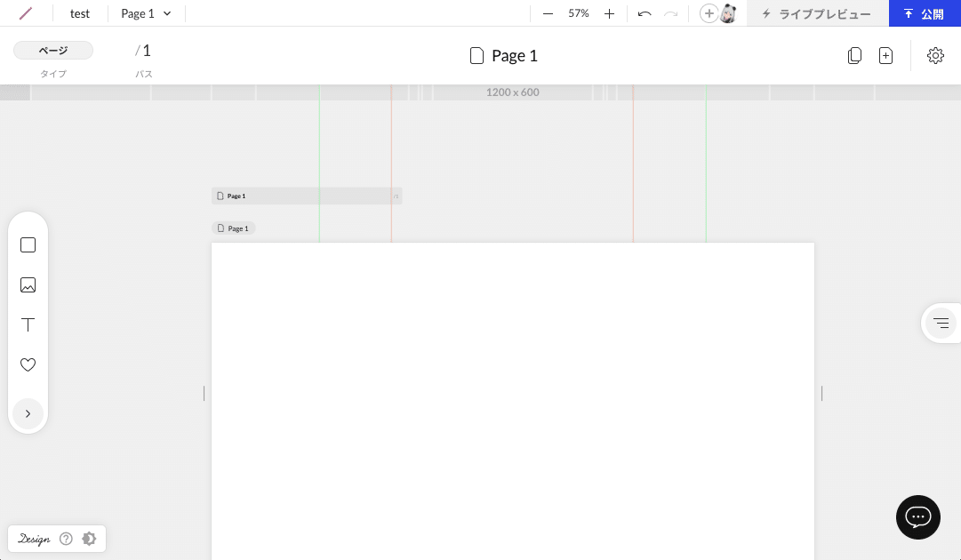Redo the last action
The image size is (961, 560).
pyautogui.click(x=671, y=13)
